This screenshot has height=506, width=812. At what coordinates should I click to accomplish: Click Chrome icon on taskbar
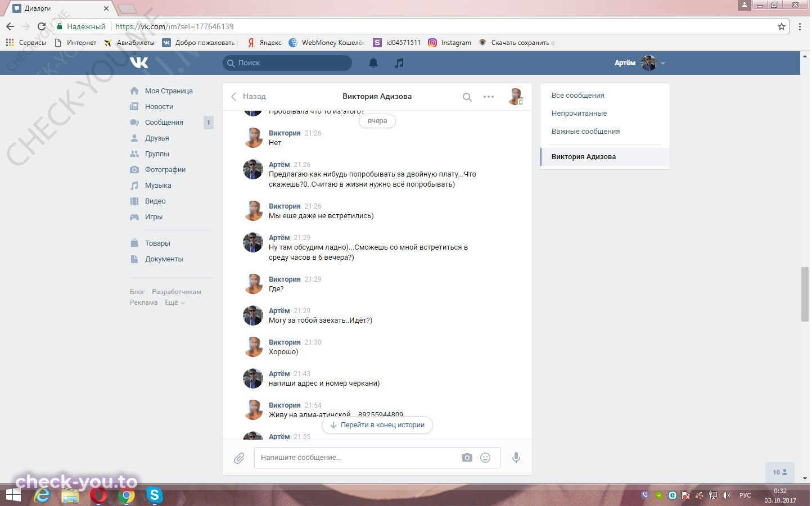click(x=127, y=495)
